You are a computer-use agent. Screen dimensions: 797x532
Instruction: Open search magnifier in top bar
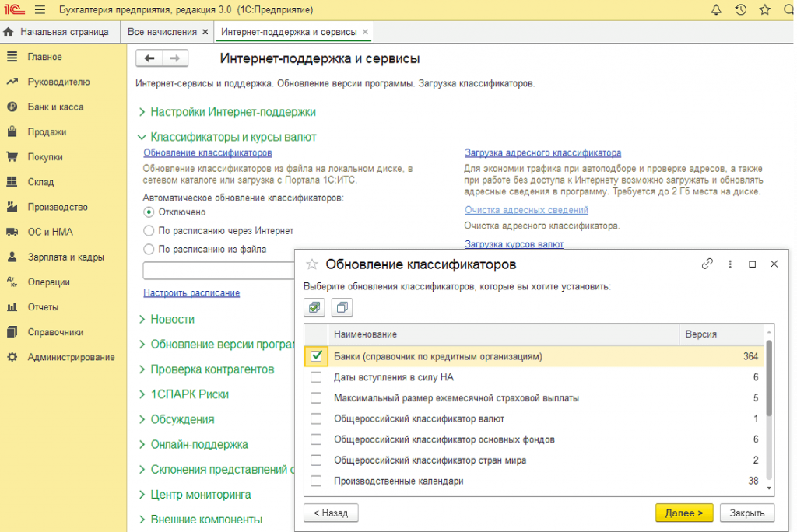click(x=788, y=9)
